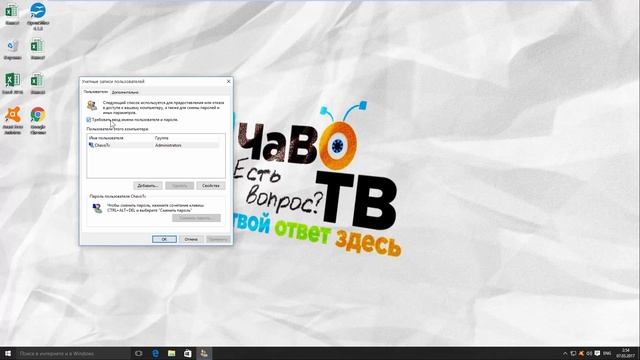Click the Administrators group cell
640x360 pixels.
point(168,145)
